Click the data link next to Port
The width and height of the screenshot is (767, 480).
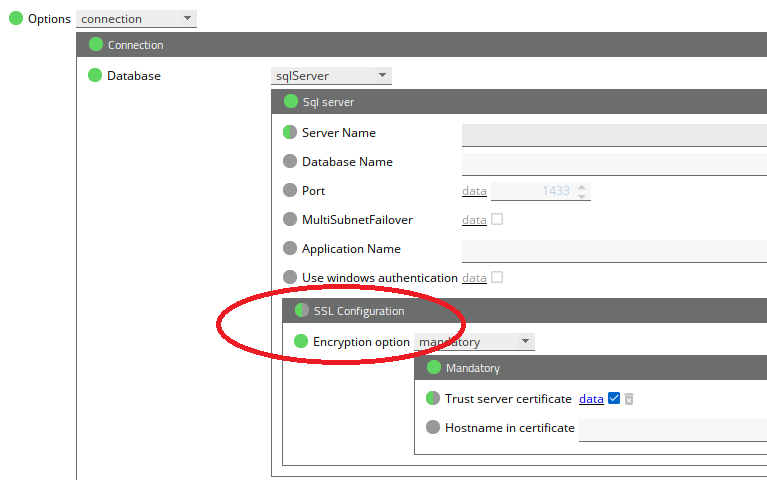point(474,191)
